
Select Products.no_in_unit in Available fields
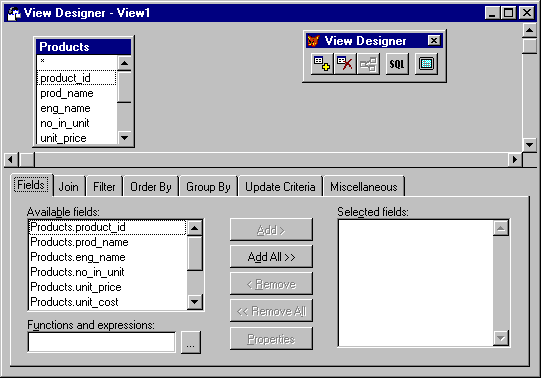coord(108,272)
